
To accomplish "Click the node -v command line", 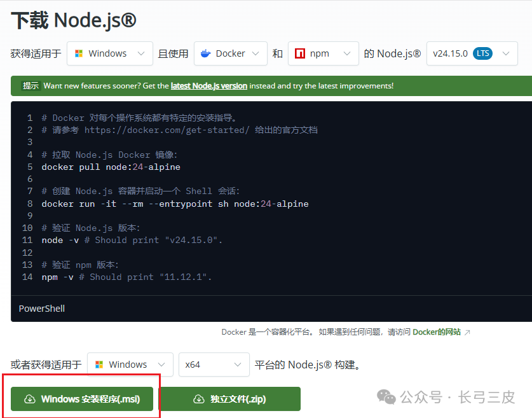I will point(132,240).
